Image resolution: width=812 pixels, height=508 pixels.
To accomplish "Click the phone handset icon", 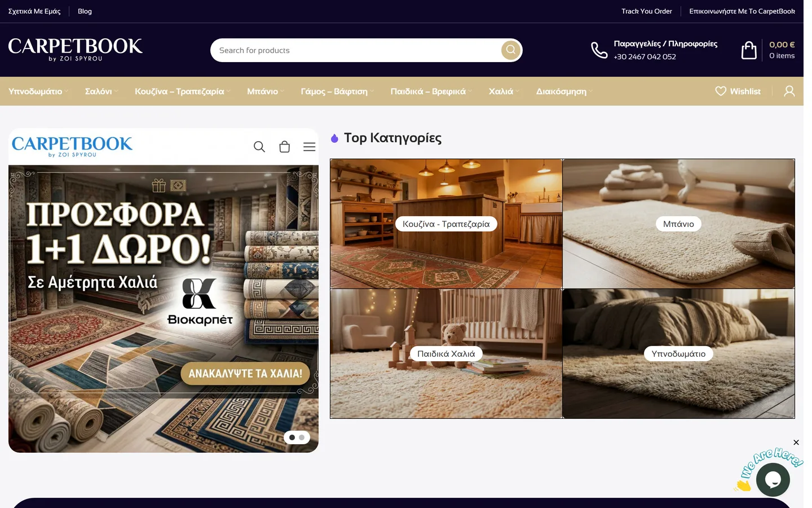I will point(599,50).
